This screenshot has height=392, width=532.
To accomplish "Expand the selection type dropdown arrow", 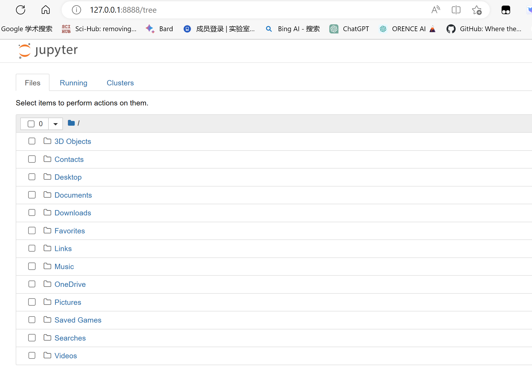I will (x=56, y=124).
